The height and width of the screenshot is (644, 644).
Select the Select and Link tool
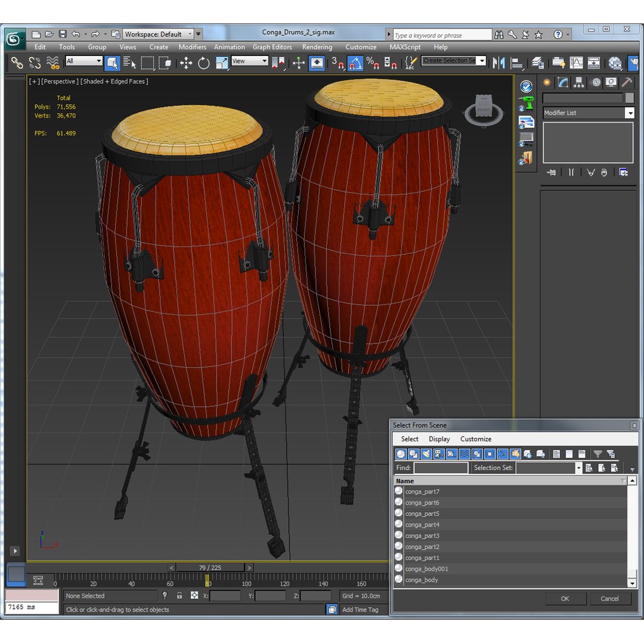[x=17, y=63]
